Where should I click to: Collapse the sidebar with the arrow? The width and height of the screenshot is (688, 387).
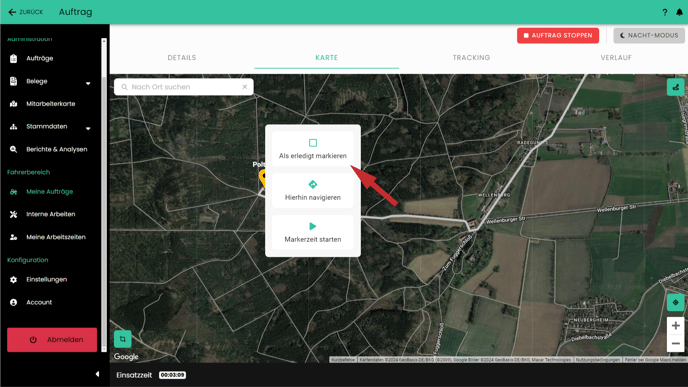pos(97,374)
